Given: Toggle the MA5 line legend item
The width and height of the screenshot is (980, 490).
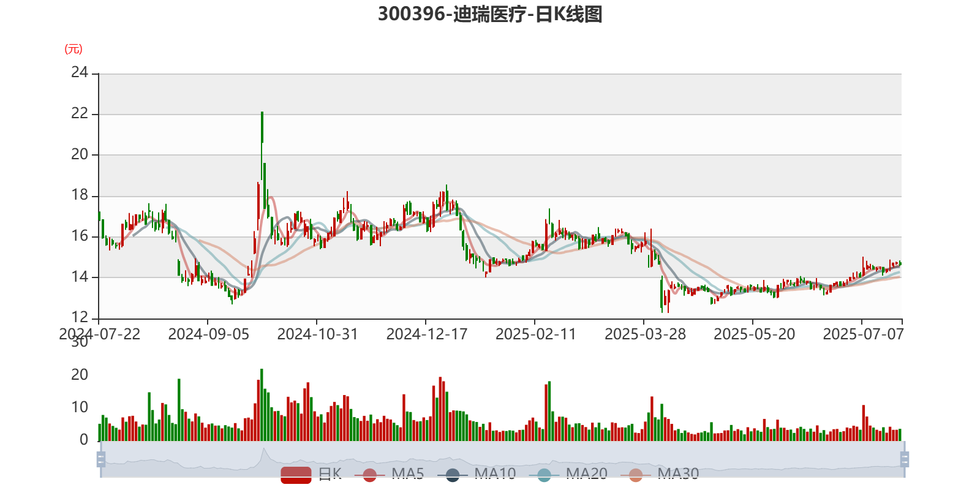Looking at the screenshot, I should pyautogui.click(x=393, y=474).
